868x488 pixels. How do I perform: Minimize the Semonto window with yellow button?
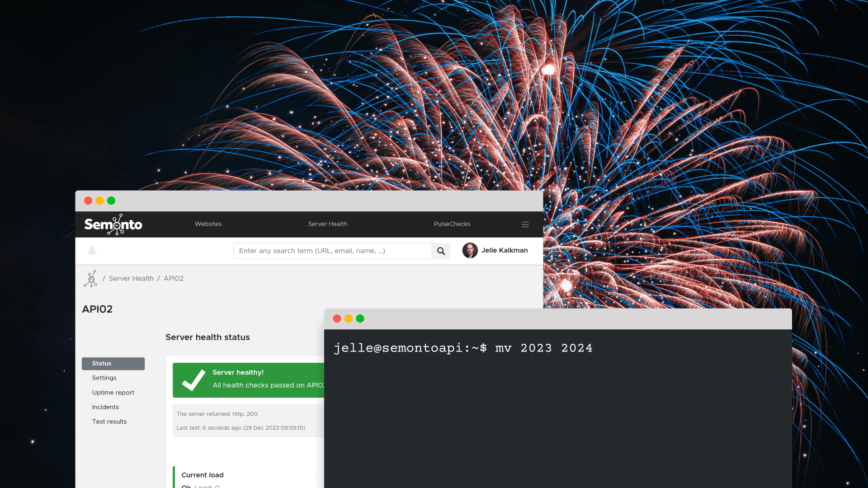tap(99, 201)
